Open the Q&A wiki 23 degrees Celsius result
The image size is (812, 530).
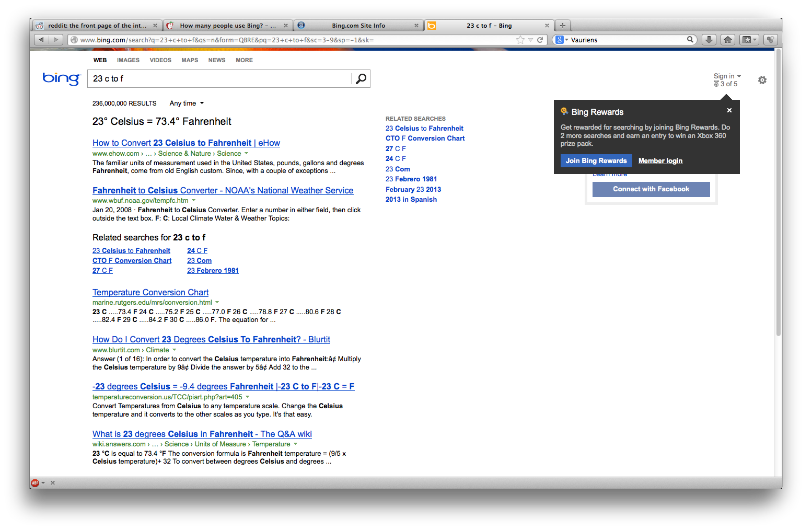[202, 434]
